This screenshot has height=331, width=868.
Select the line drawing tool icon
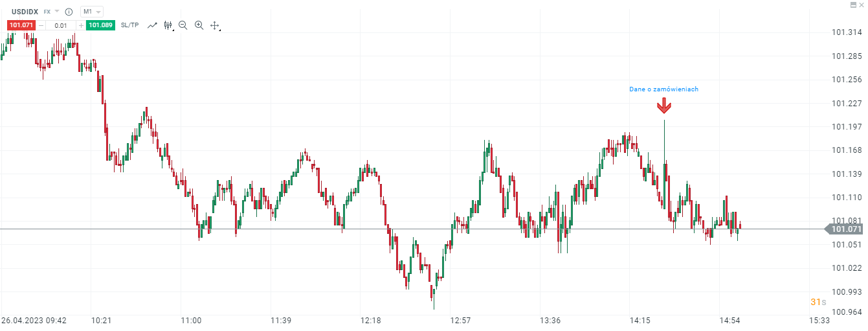(152, 25)
